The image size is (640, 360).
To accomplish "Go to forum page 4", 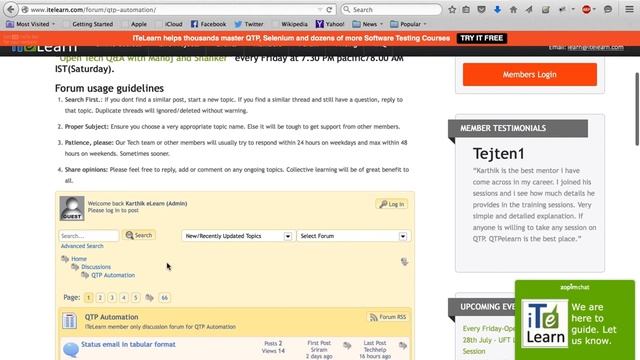I will pos(124,298).
